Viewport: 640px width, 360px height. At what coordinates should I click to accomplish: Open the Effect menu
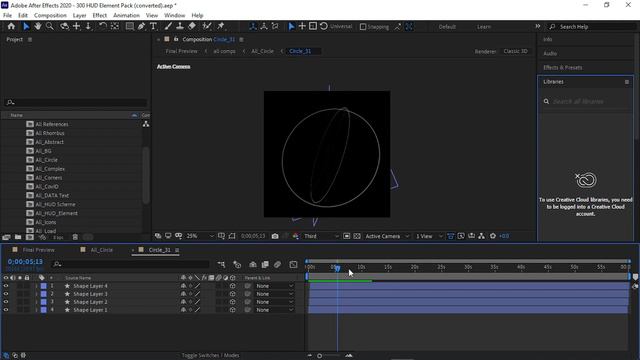[100, 15]
